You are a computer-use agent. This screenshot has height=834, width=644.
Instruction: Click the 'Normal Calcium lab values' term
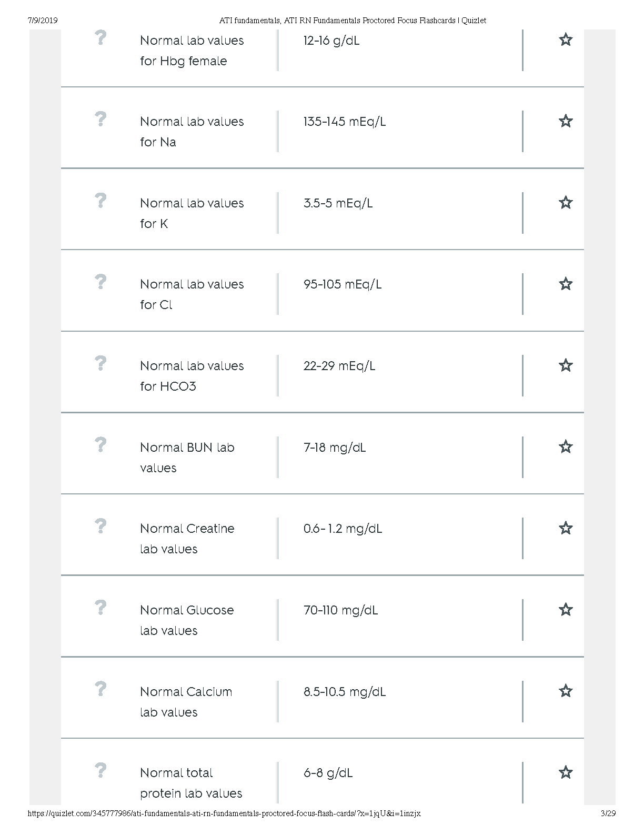(x=186, y=702)
